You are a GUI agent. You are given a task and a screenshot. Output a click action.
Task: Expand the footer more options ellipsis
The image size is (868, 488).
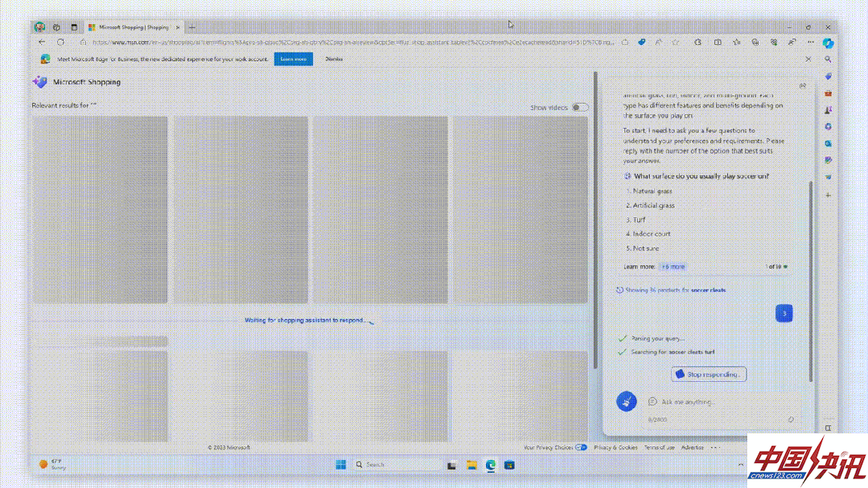click(714, 448)
